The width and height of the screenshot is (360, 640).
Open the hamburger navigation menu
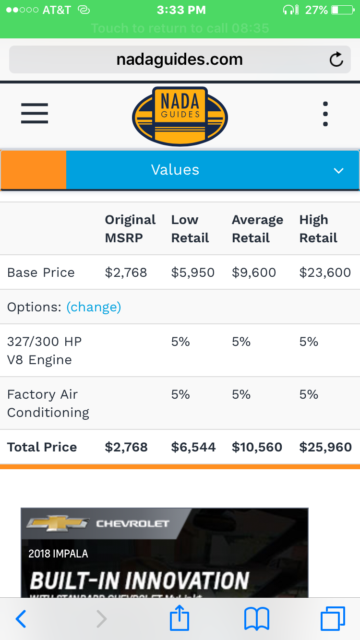click(x=35, y=113)
